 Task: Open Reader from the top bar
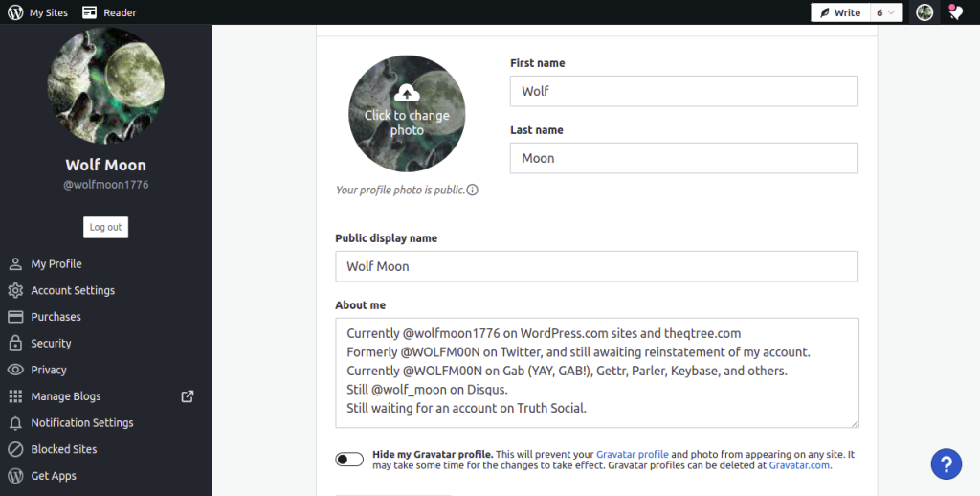[109, 11]
